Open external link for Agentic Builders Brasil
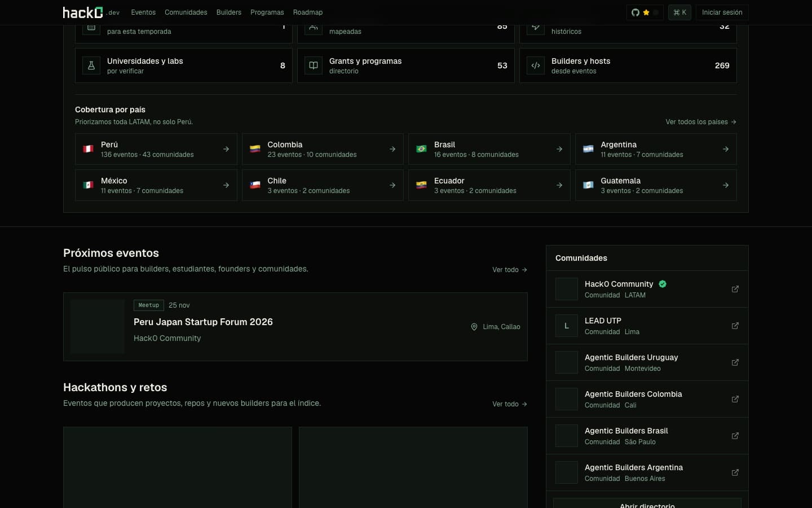This screenshot has width=812, height=508. [735, 436]
